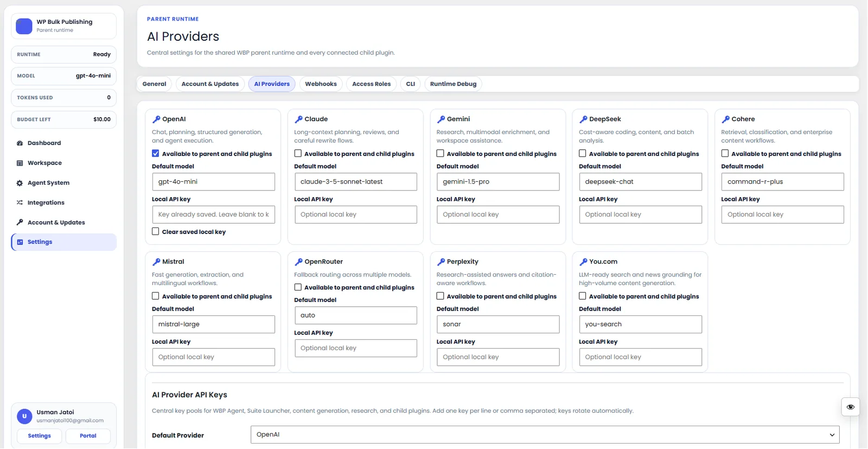
Task: Click the Integrations shuffle icon
Action: pos(20,203)
